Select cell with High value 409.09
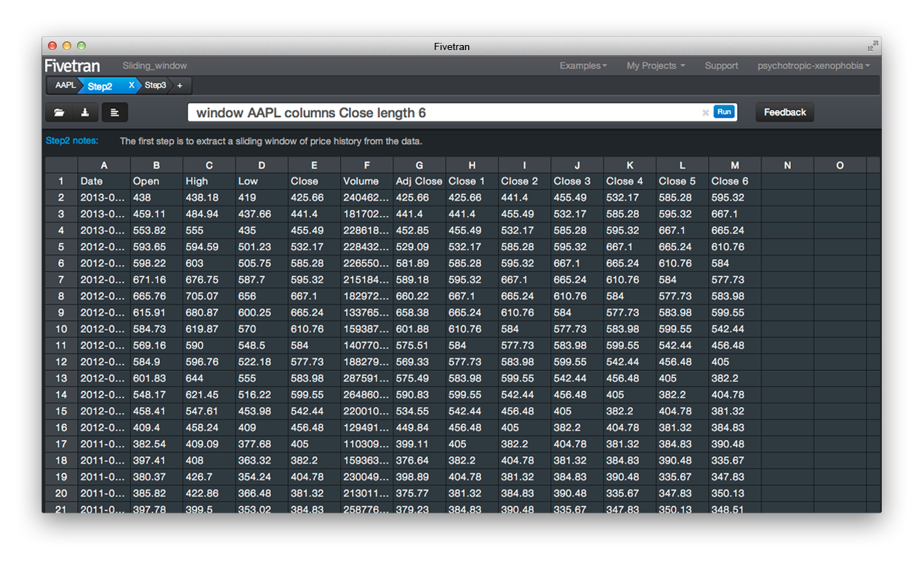 (x=209, y=443)
